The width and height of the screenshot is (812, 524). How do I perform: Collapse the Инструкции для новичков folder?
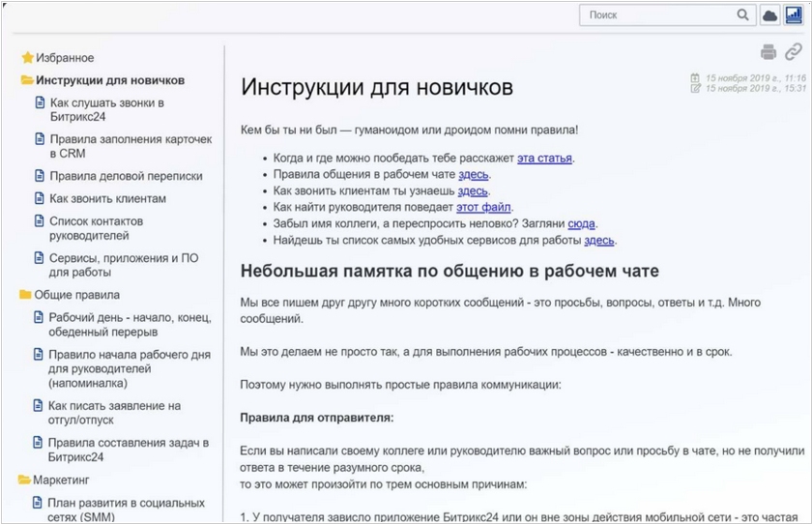point(27,80)
